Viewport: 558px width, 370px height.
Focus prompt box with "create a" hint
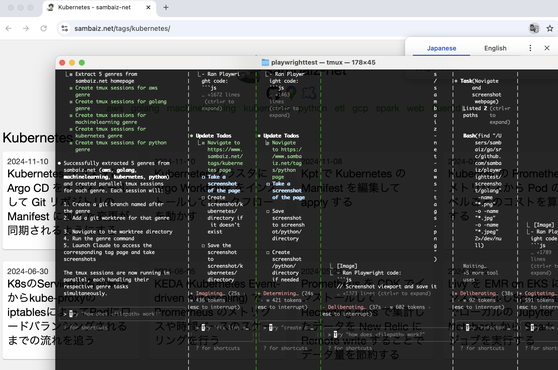[x=288, y=328]
